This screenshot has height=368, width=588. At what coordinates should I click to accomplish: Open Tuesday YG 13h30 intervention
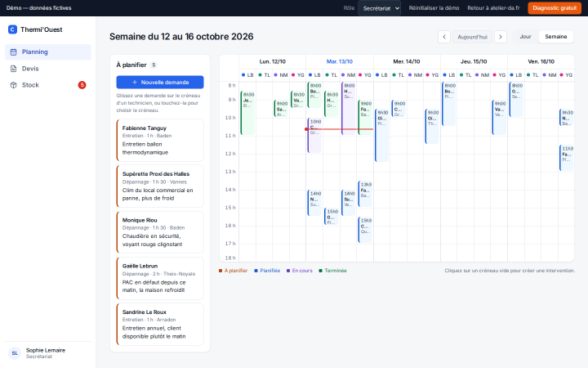[x=365, y=194]
